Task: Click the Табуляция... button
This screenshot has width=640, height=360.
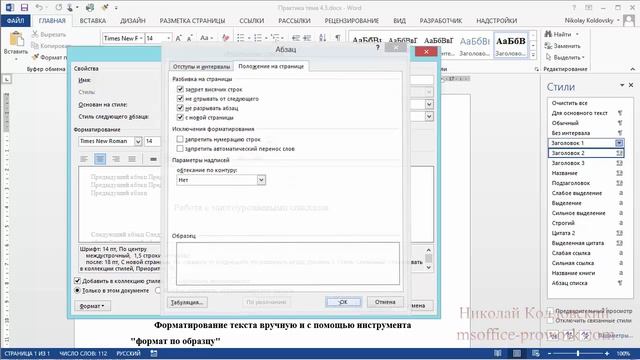Action: [x=187, y=302]
